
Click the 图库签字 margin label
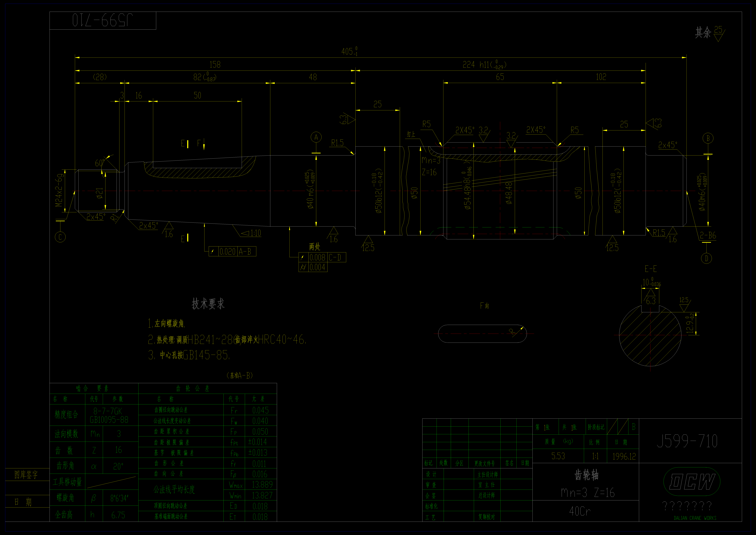[26, 475]
